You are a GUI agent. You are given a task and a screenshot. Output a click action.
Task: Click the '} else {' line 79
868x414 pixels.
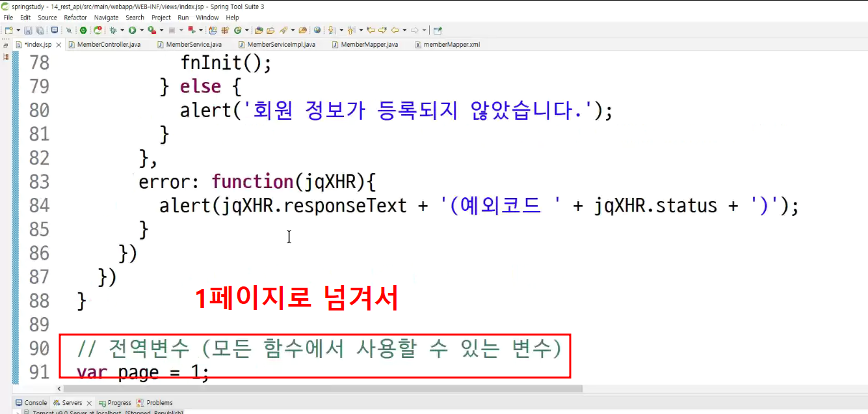coord(200,87)
